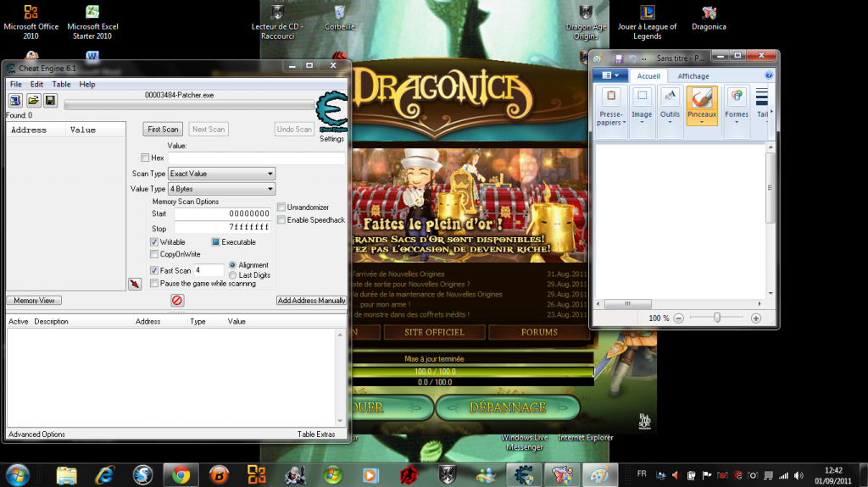
Task: Uncheck the Writable checkbox
Action: point(154,242)
